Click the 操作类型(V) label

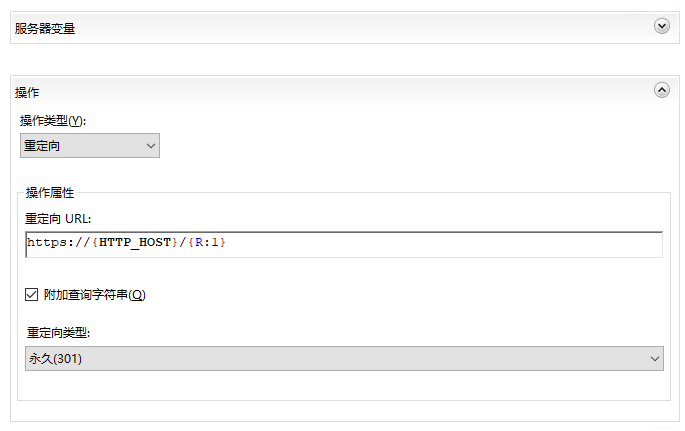53,120
